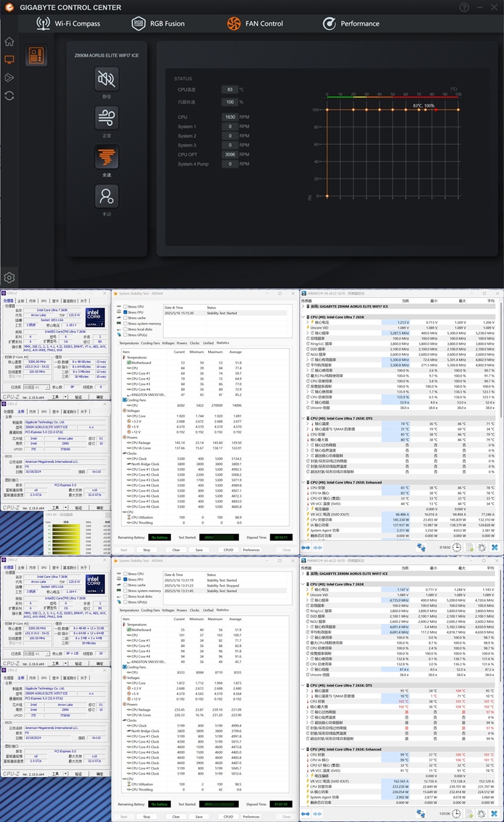Expand the 核心频率 row showing 5,287.5 MHz
504x822 pixels.
[x=308, y=333]
